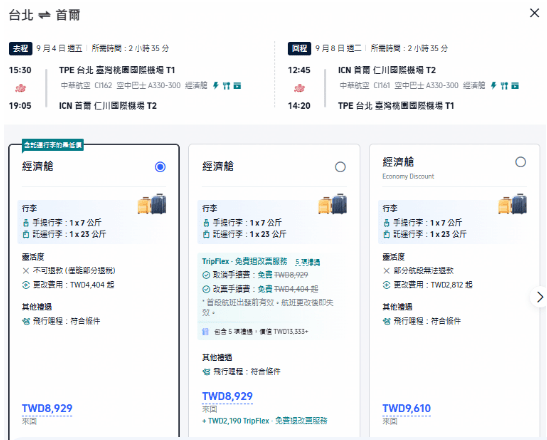The image size is (547, 440).
Task: Click 台北 ⇌ 首爾 dialog title
Action: point(44,15)
